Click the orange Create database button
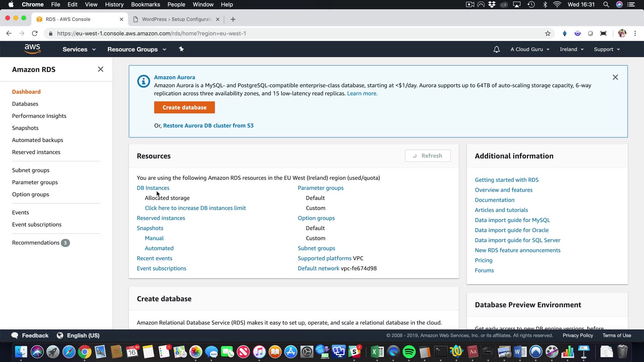644x362 pixels. [184, 108]
